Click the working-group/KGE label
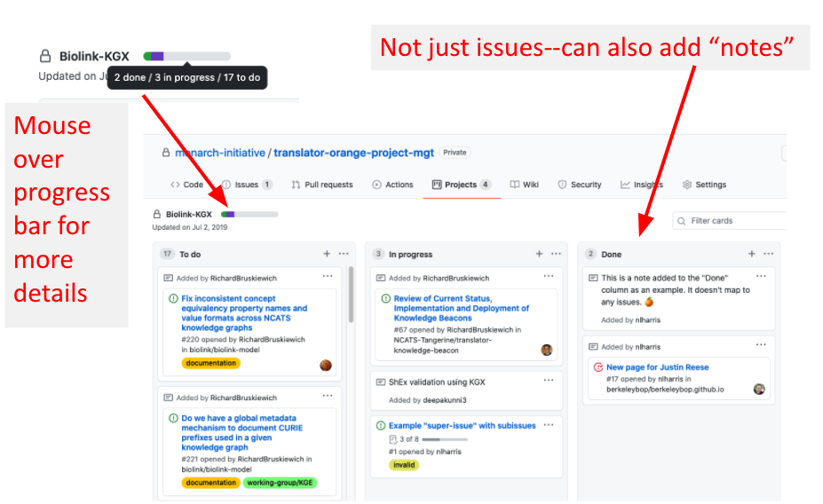Image resolution: width=823 pixels, height=504 pixels. click(280, 483)
